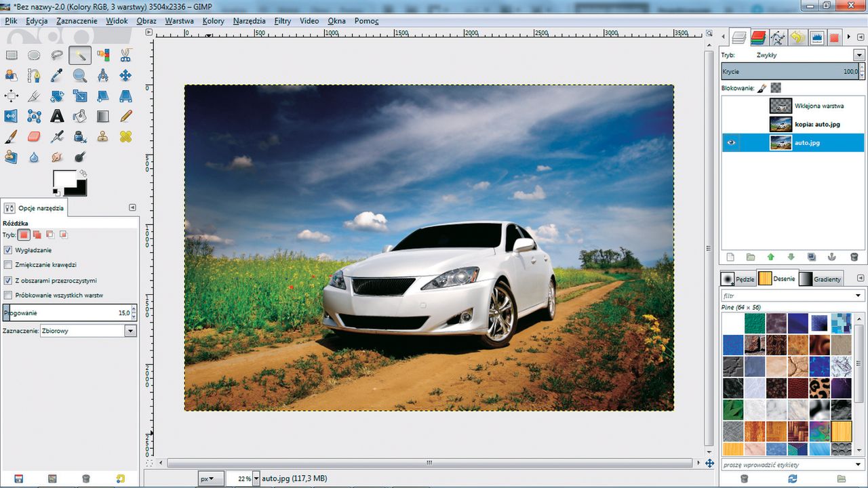Select the Pencil tool
Viewport: 868px width, 488px height.
125,117
